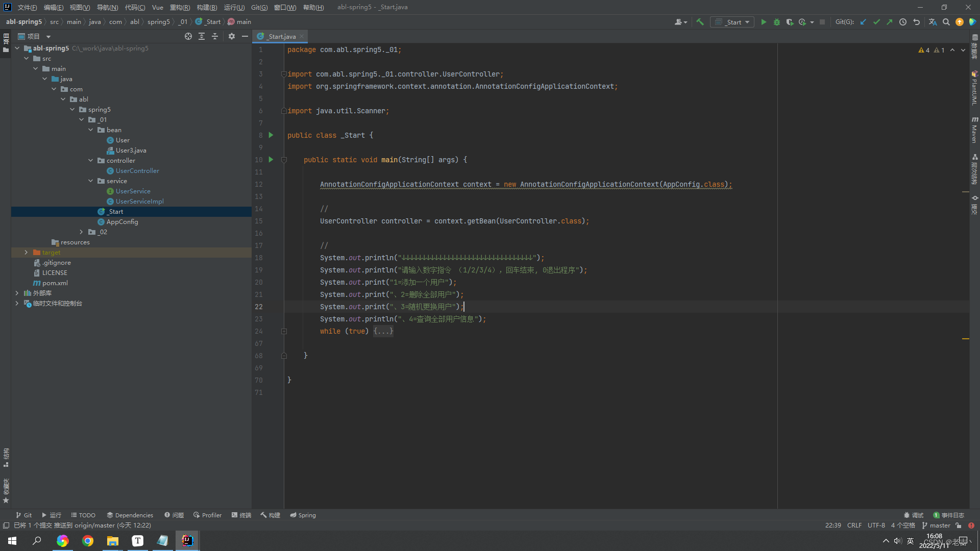Open the Git tool window button
The height and width of the screenshot is (551, 980).
coord(24,515)
